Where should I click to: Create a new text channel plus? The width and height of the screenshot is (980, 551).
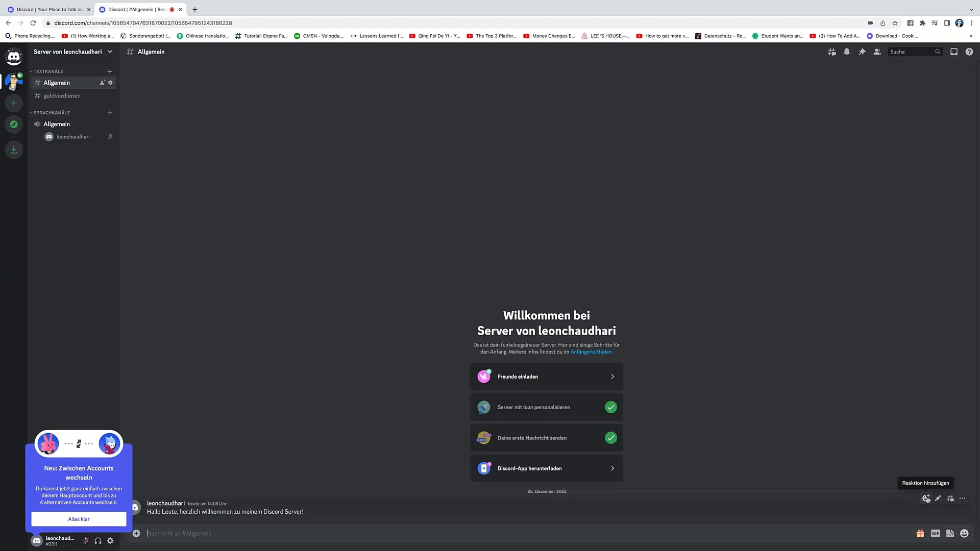click(x=110, y=71)
